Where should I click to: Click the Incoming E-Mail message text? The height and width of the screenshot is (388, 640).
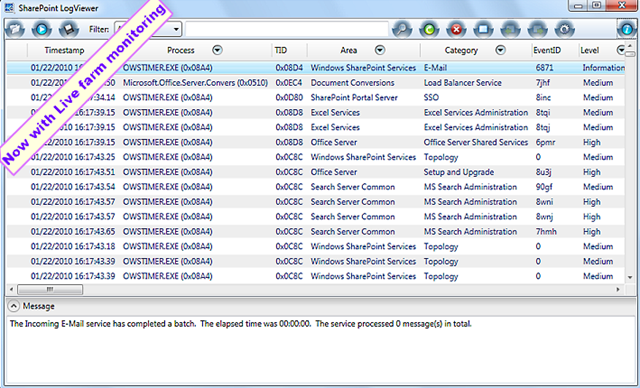coord(241,324)
